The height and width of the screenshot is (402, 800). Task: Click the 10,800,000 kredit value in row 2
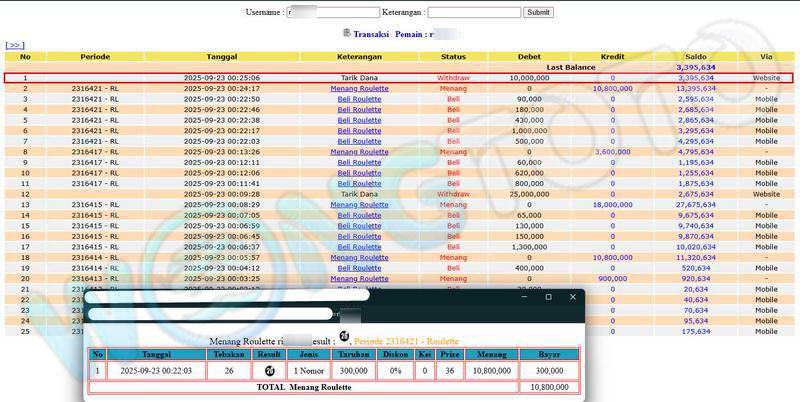[612, 88]
